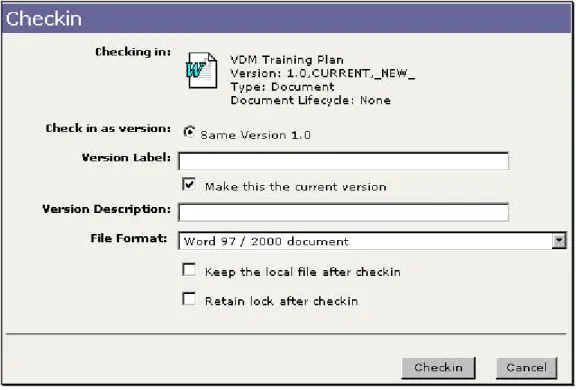576x390 pixels.
Task: Click the Version: 1.0,CURRENT,_NEW_ text
Action: pyautogui.click(x=323, y=73)
